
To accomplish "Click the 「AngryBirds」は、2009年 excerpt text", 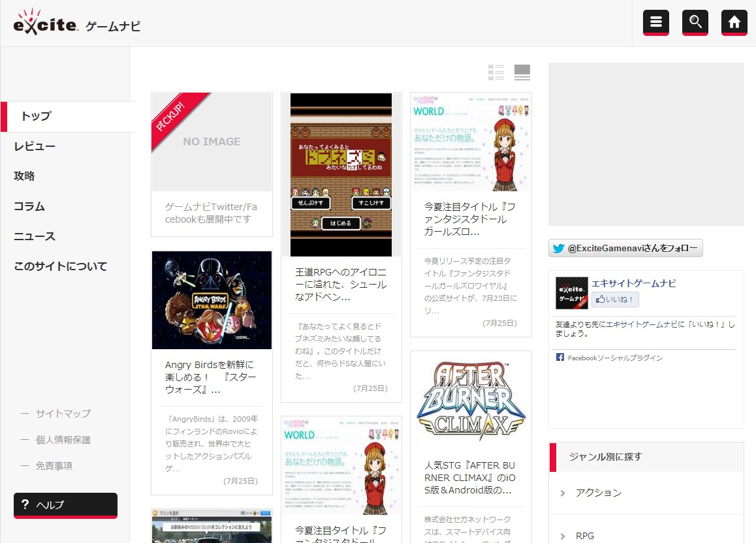I will pos(212,444).
